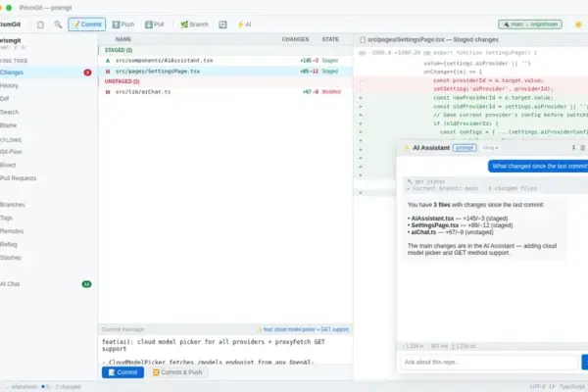
Task: Click the M status icon for aiChat.ts
Action: tap(108, 92)
